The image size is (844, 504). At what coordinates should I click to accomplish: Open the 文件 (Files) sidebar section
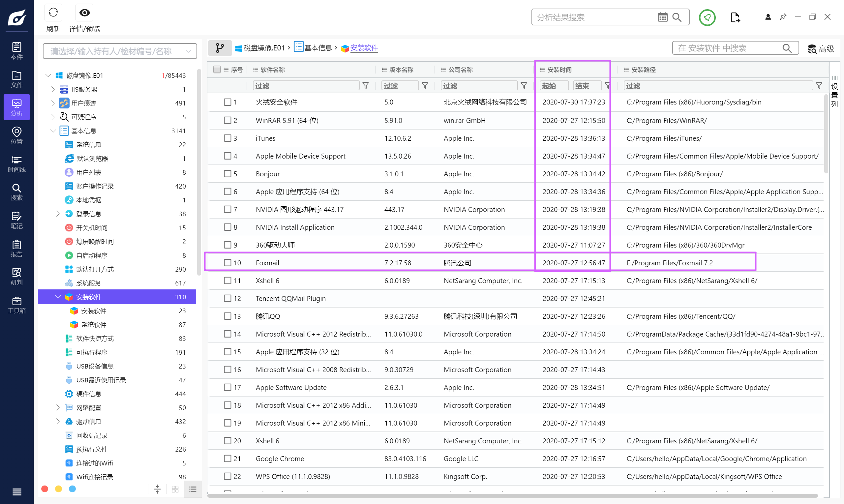click(16, 79)
